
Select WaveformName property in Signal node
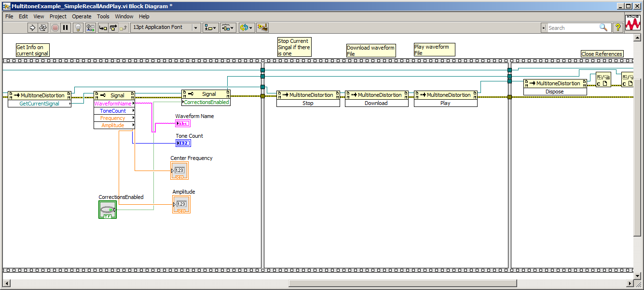pos(114,104)
